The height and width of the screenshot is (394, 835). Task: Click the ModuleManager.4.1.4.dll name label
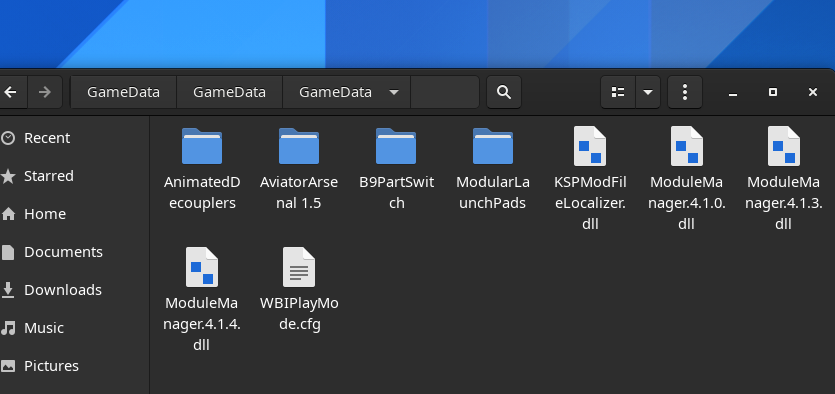coord(202,324)
